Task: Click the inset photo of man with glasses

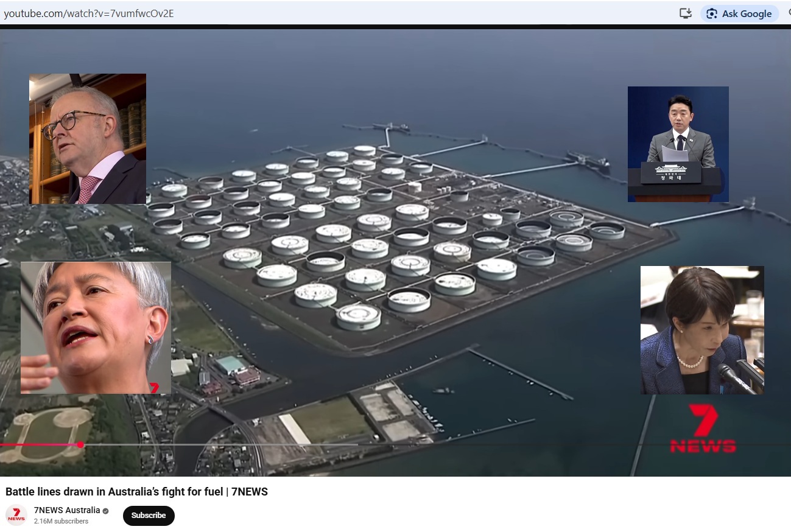Action: [88, 139]
